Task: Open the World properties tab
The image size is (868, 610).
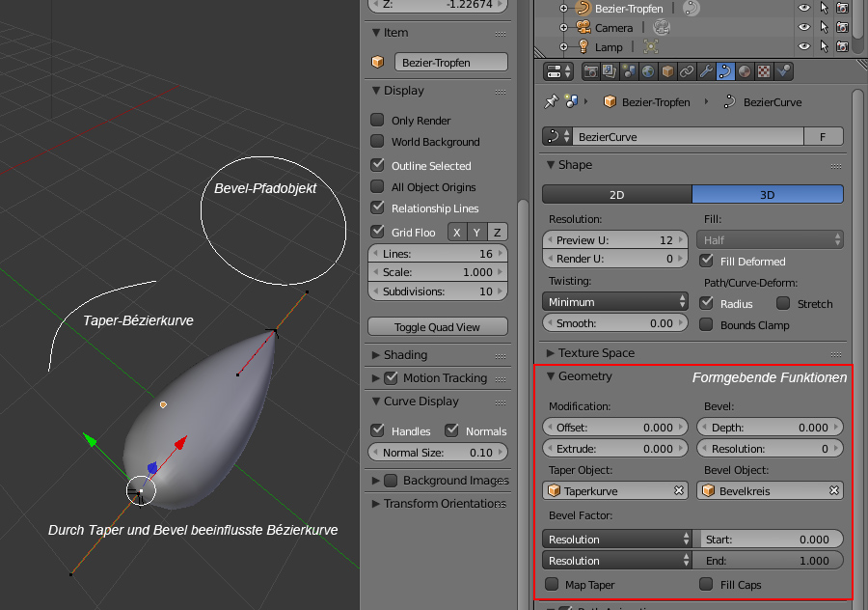Action: (x=647, y=71)
